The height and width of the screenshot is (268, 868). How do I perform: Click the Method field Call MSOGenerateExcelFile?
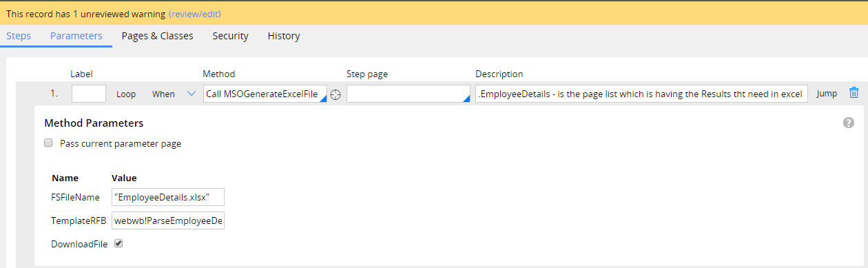point(265,94)
